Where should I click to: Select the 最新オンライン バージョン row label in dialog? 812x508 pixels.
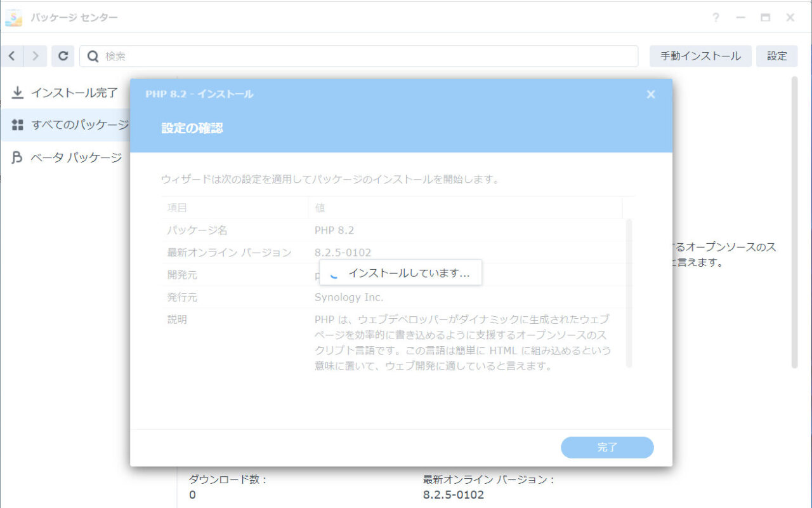click(230, 252)
